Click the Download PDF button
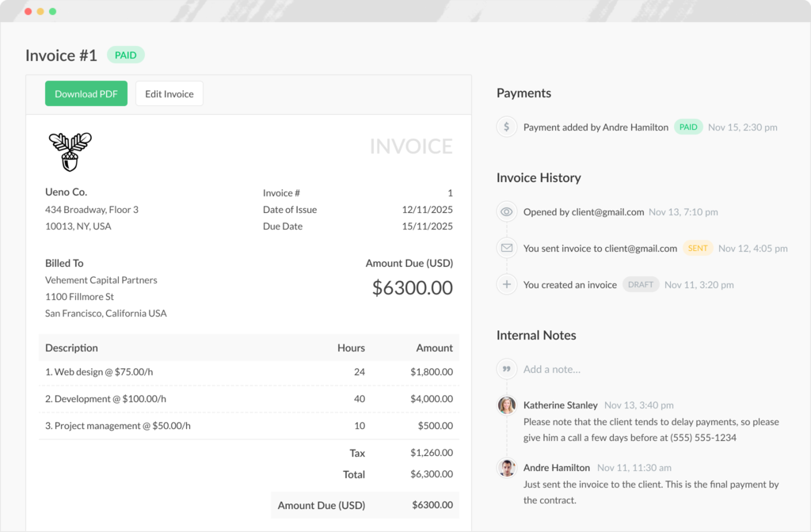This screenshot has width=811, height=532. (x=86, y=93)
